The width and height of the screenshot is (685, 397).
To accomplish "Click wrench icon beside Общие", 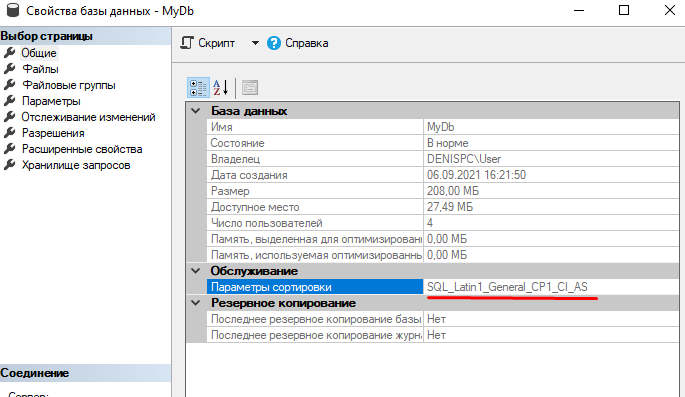I will [x=10, y=53].
